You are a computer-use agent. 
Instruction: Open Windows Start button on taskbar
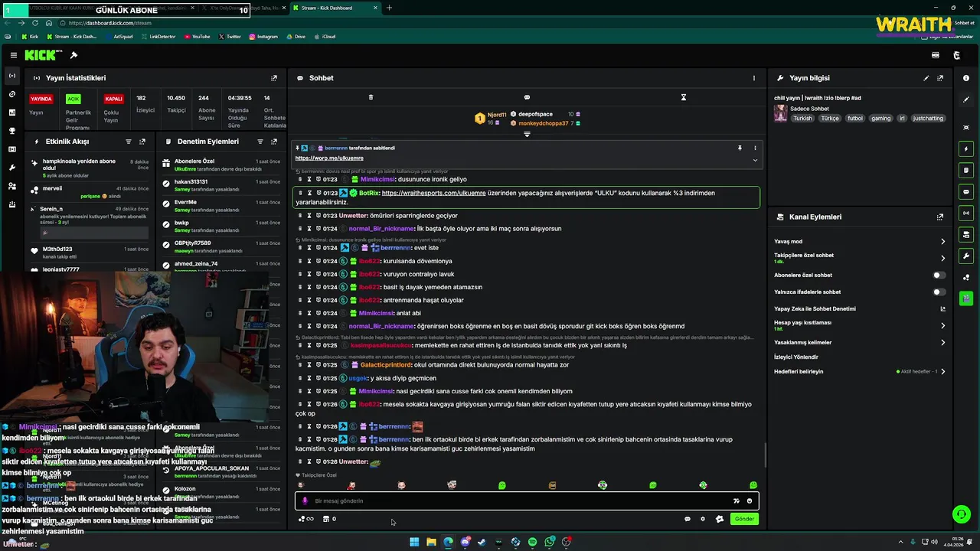click(x=414, y=542)
